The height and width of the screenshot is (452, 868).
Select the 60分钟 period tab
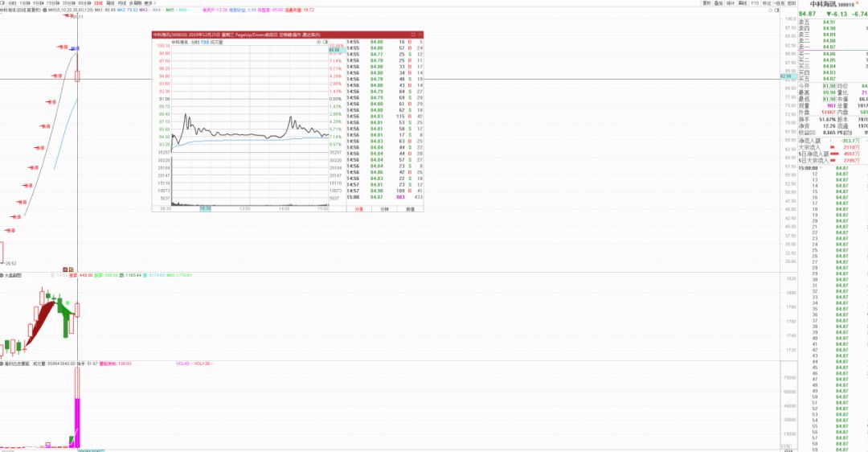click(84, 2)
